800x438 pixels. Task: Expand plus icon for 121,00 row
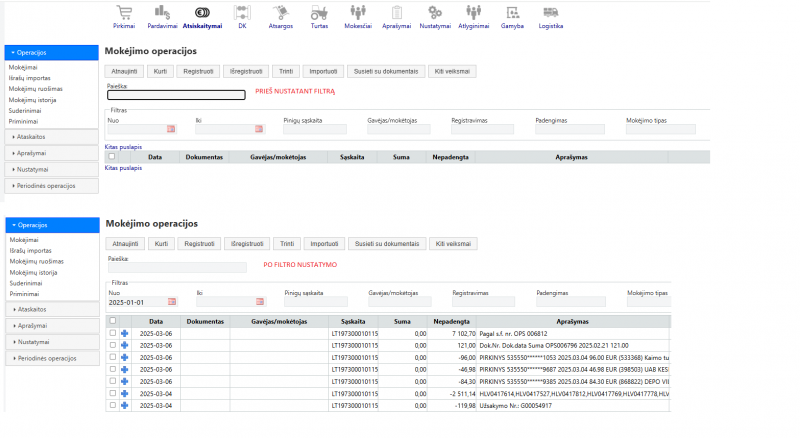tap(124, 345)
